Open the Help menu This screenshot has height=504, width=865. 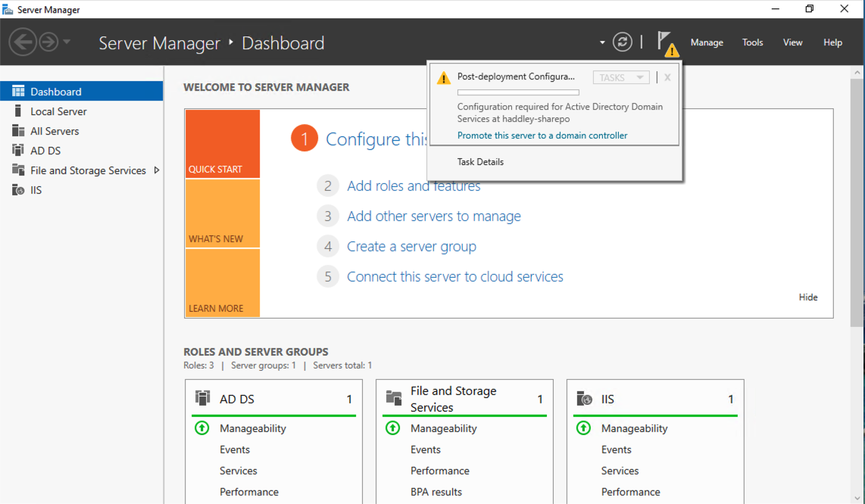(x=832, y=42)
